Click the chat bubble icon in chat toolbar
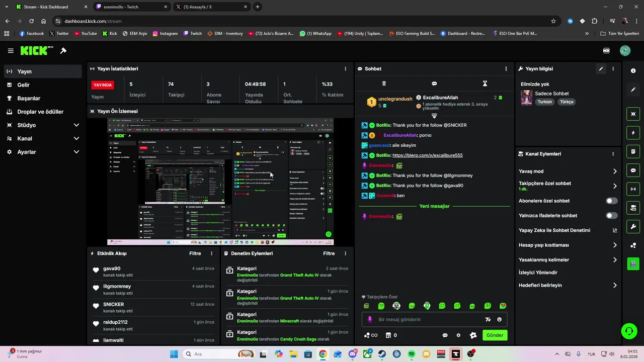The image size is (644, 362). pos(434,84)
